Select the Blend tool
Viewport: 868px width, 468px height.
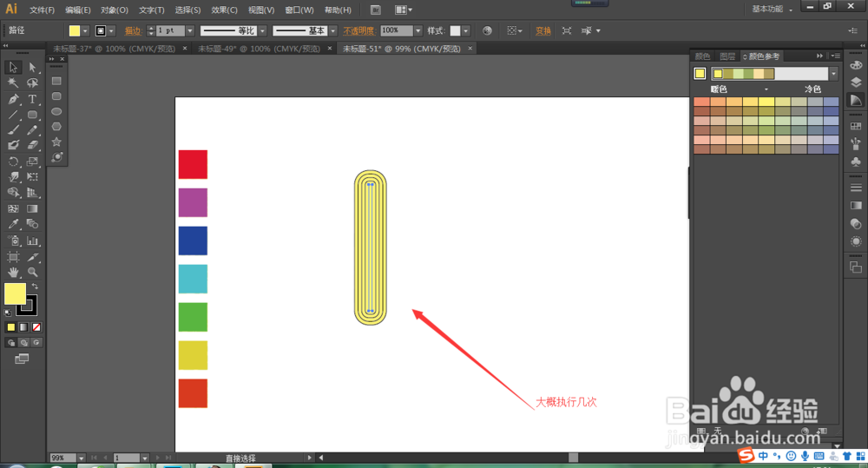tap(32, 224)
